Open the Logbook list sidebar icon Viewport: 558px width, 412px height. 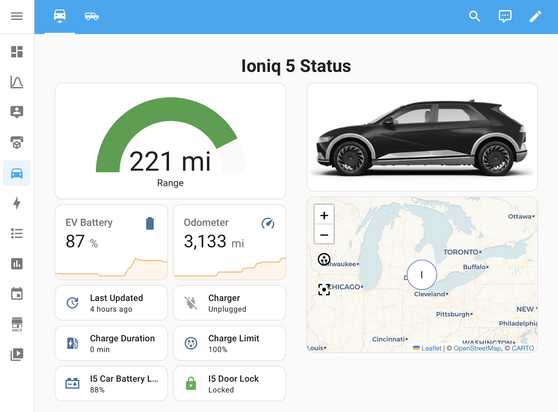click(17, 233)
